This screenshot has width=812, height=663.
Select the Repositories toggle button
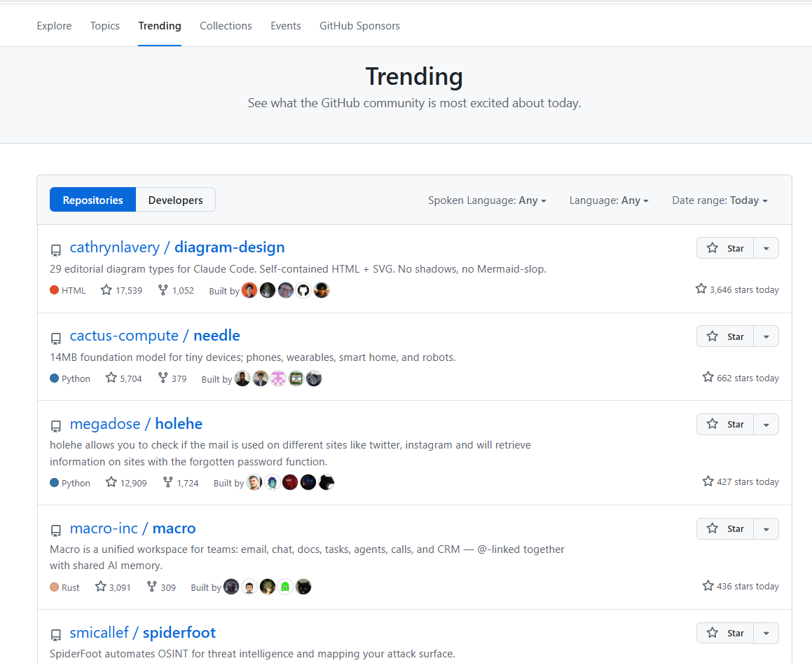[x=92, y=200]
